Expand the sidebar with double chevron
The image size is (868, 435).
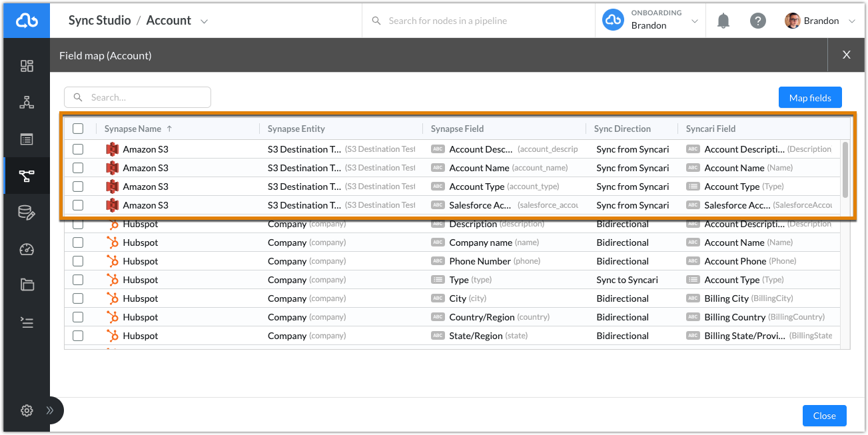(x=50, y=410)
